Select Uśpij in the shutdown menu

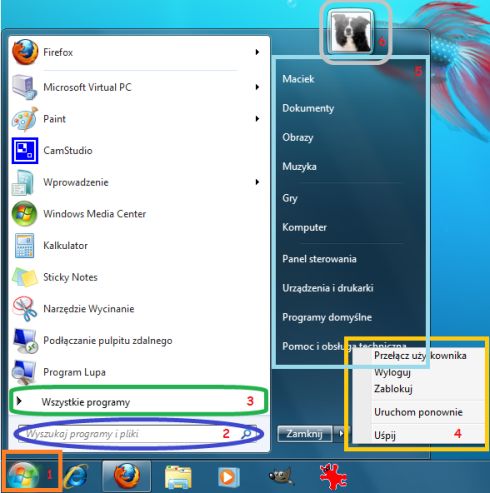(385, 435)
